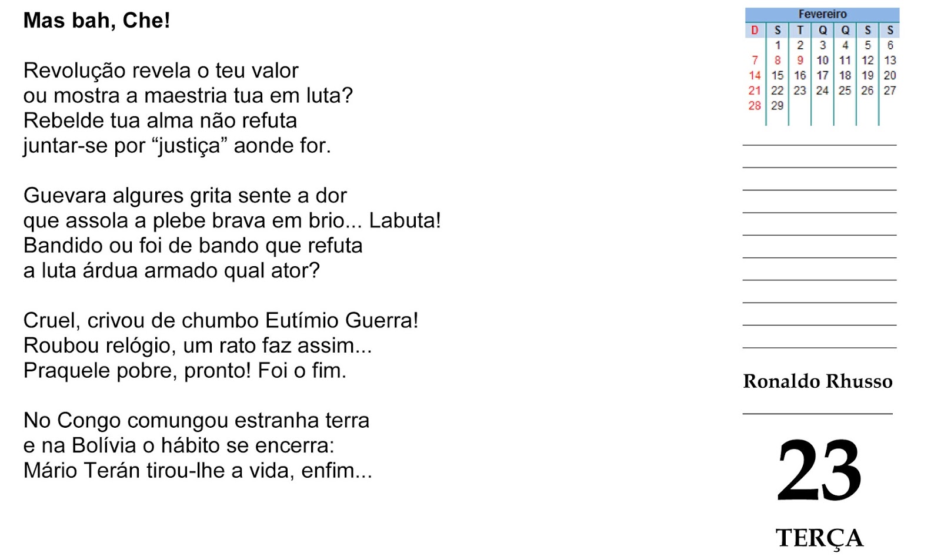This screenshot has width=941, height=560.
Task: Select day 6 in the calendar
Action: pyautogui.click(x=890, y=45)
